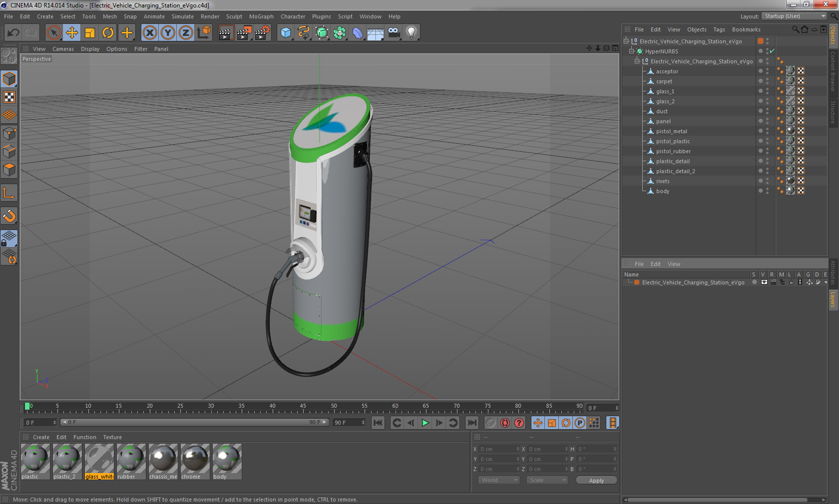The width and height of the screenshot is (839, 504).
Task: Toggle visibility dots for acceptor object
Action: tap(767, 71)
